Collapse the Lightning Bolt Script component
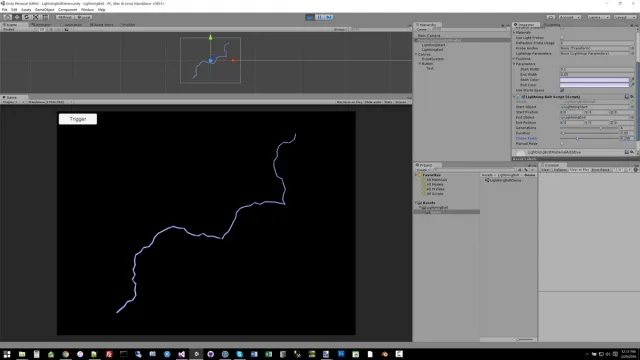 coord(514,97)
